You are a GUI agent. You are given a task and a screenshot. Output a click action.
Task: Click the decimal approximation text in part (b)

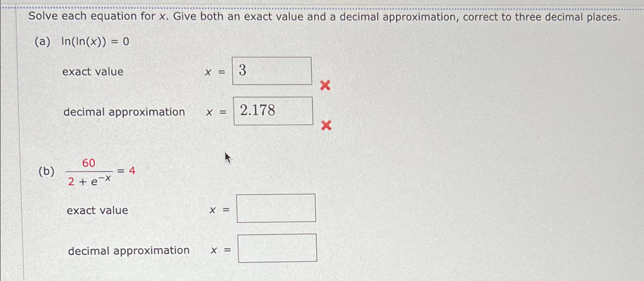(128, 250)
